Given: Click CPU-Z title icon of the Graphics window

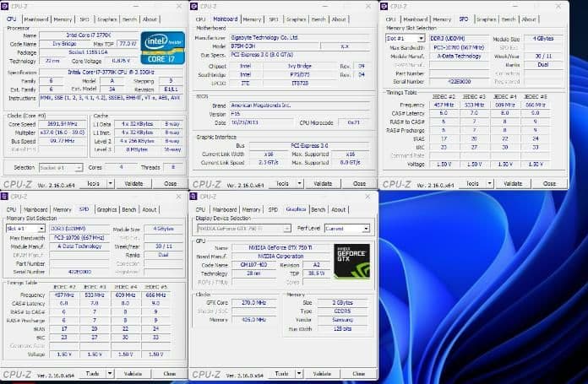Looking at the screenshot, I should click(x=193, y=197).
